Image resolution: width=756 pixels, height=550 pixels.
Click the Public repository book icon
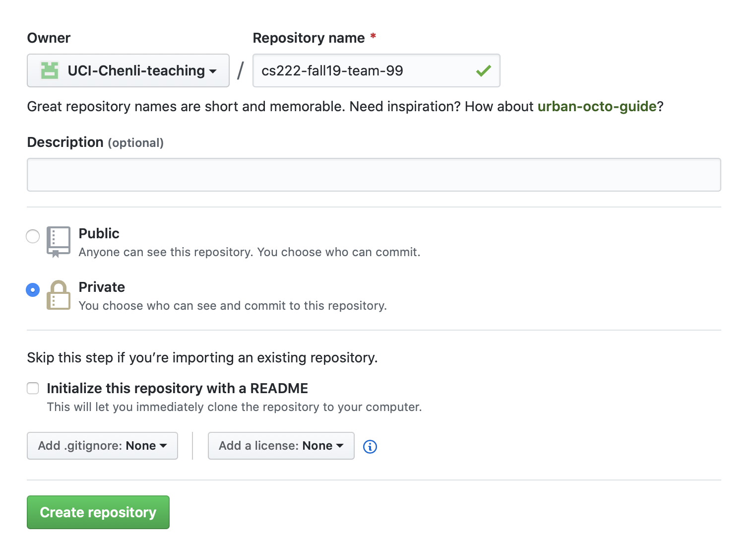coord(58,242)
